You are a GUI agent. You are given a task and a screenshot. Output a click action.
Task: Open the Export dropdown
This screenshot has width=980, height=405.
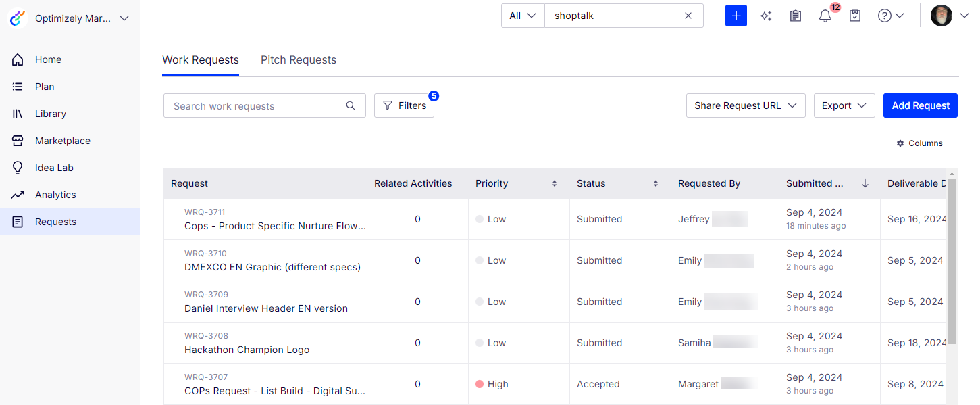coord(844,105)
